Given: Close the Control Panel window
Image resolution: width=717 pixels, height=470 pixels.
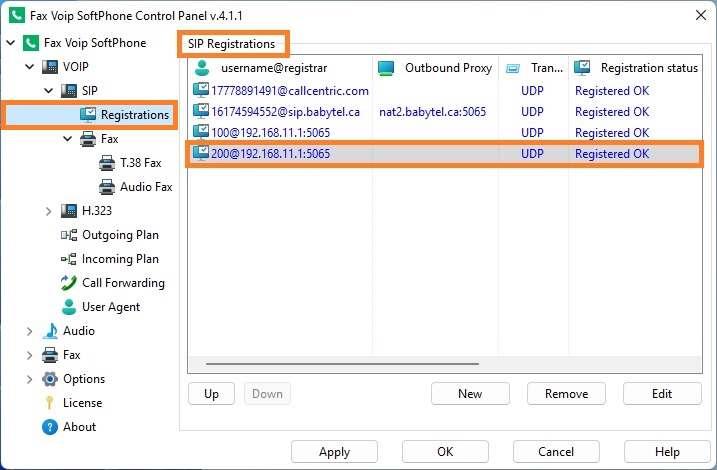Looking at the screenshot, I should pos(701,15).
